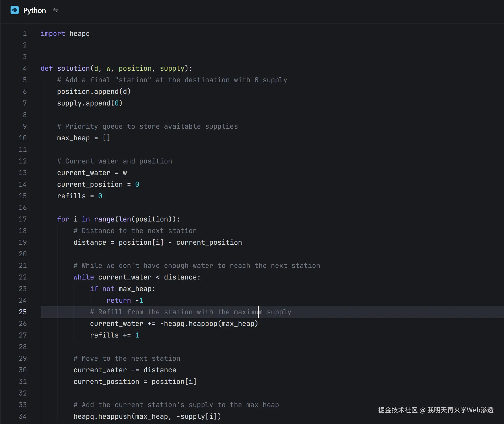Click the 'import heapq' line
The height and width of the screenshot is (424, 504).
tap(65, 33)
